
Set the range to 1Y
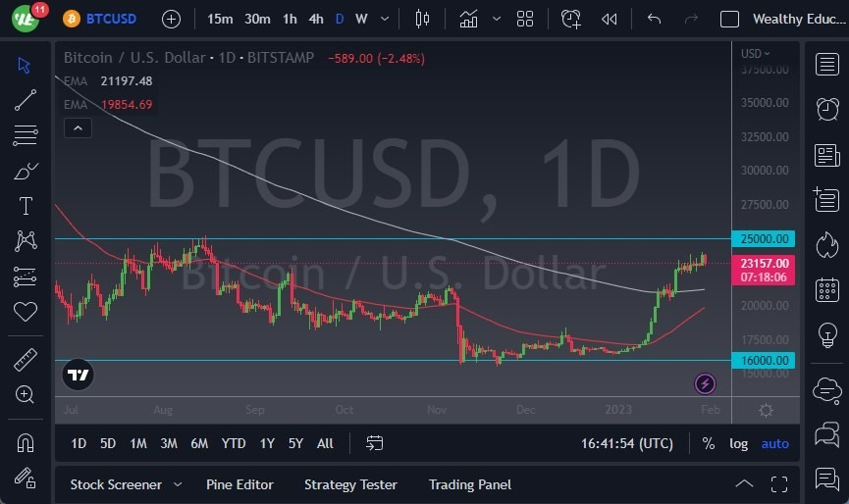(x=267, y=443)
